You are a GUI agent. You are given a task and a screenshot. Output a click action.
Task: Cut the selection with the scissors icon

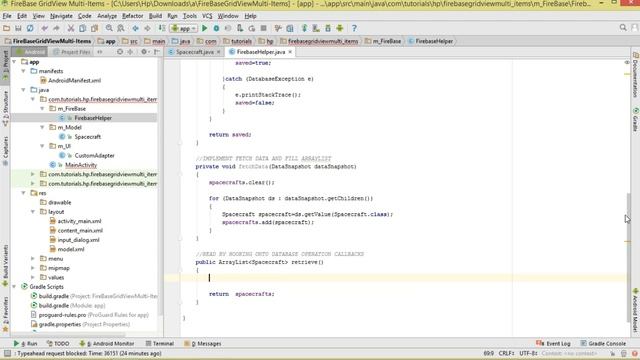click(71, 28)
